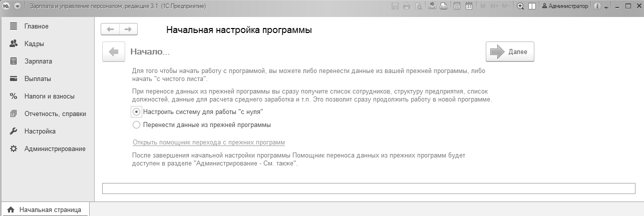Click the people icon beside Кадры

click(14, 43)
